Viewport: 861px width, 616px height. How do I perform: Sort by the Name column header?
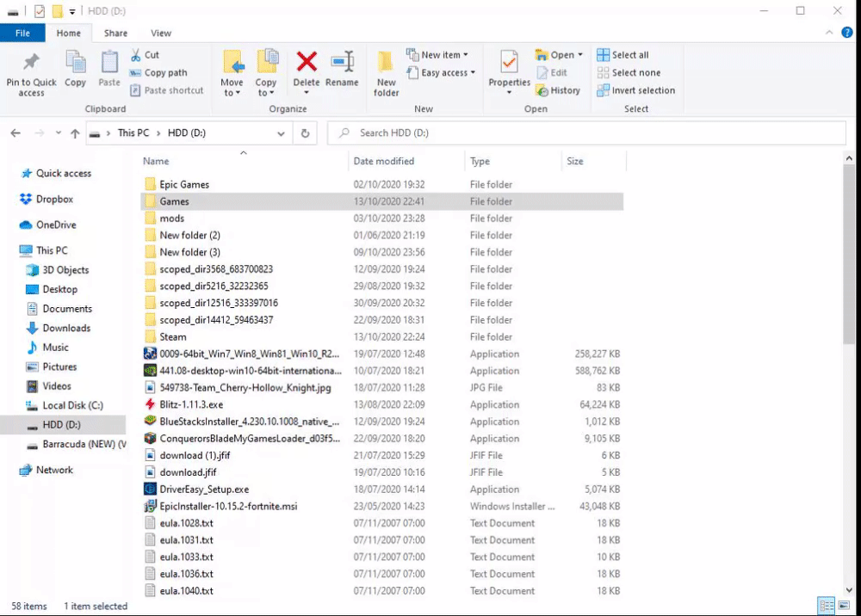point(244,161)
